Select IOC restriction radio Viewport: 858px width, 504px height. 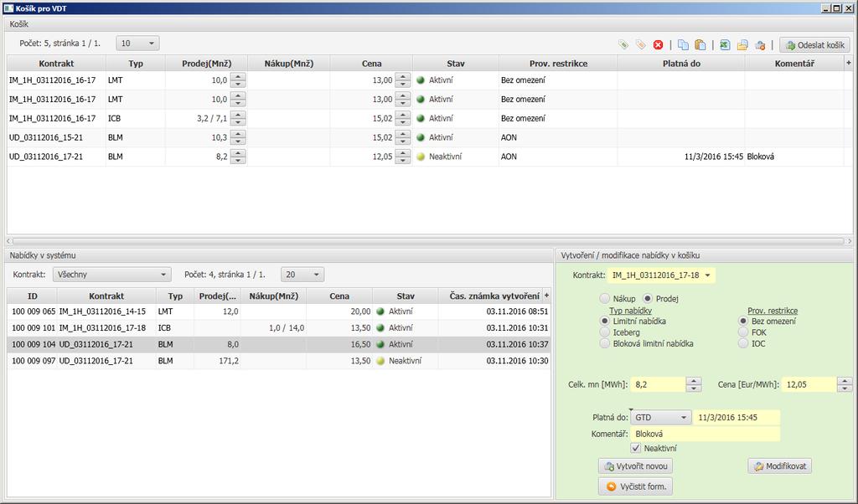tap(742, 343)
